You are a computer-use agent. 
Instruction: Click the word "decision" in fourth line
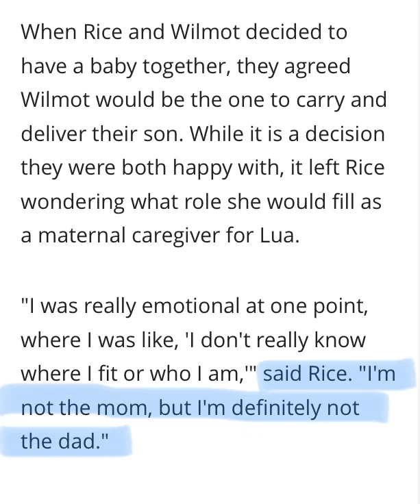coord(345,134)
